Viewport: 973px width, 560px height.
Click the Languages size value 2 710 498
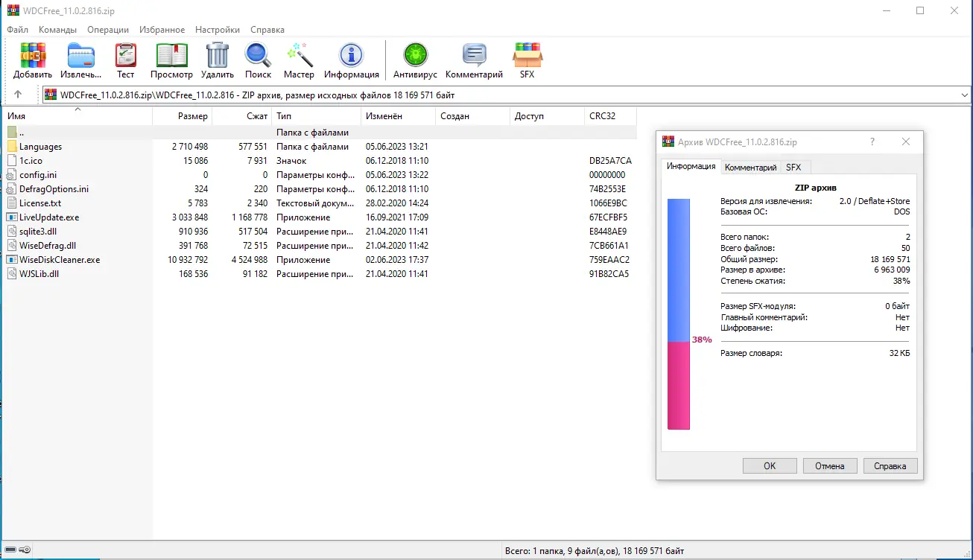pyautogui.click(x=190, y=147)
